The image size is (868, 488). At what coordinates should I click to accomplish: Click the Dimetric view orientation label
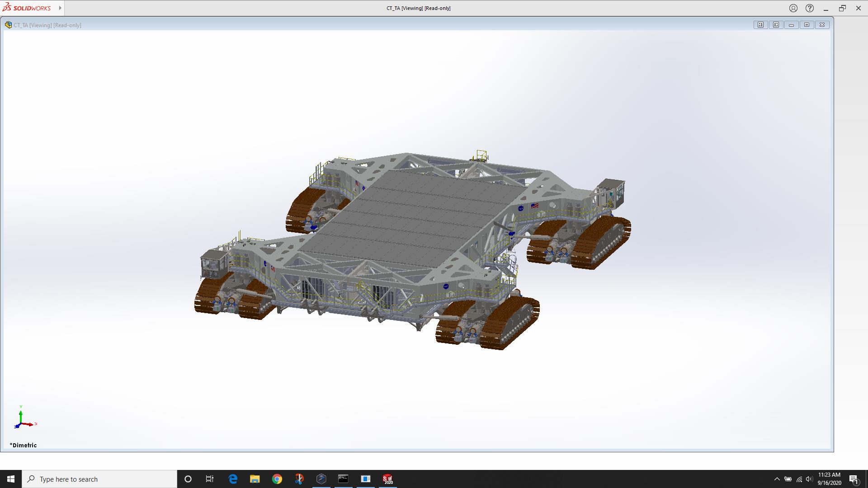(24, 445)
